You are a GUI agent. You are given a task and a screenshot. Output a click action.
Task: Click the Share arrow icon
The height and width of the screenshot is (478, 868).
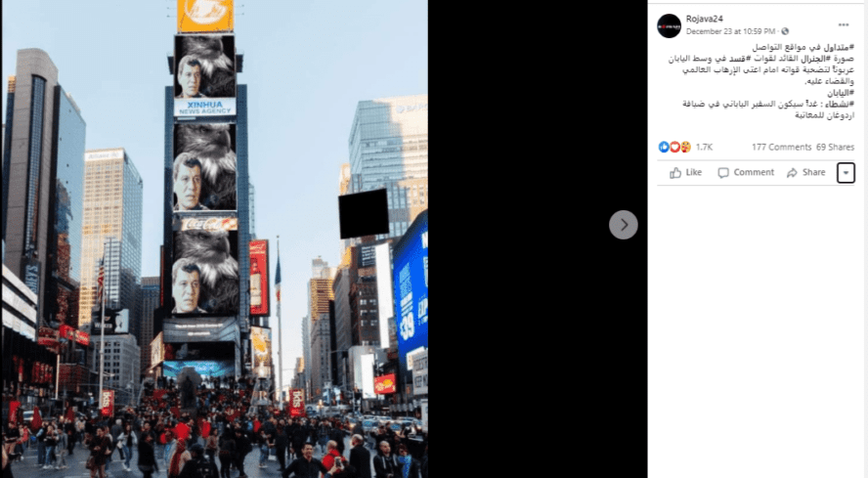[792, 173]
